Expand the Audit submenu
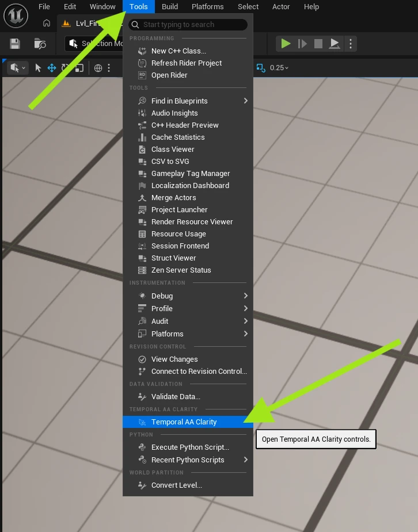The height and width of the screenshot is (532, 418). tap(188, 321)
